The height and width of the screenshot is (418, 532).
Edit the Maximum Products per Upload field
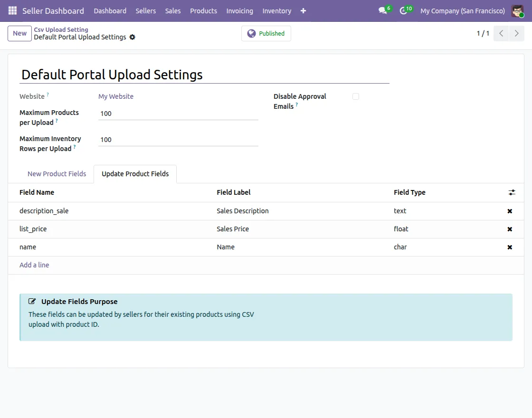(178, 114)
